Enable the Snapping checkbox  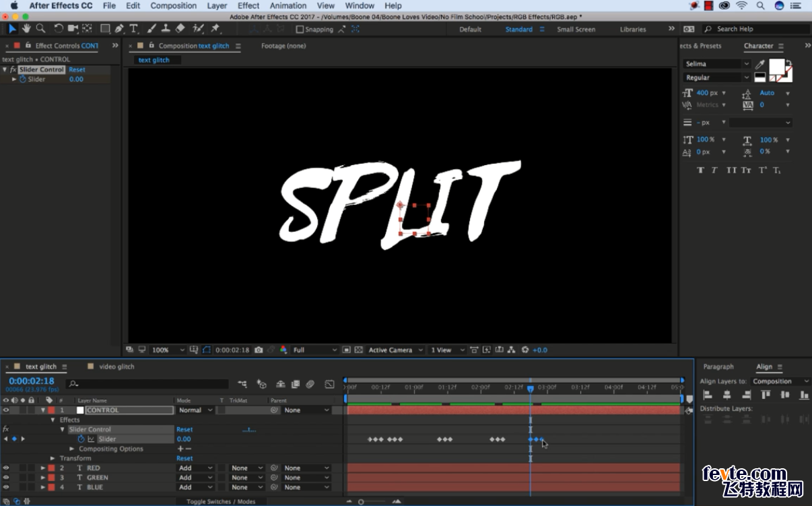tap(300, 29)
